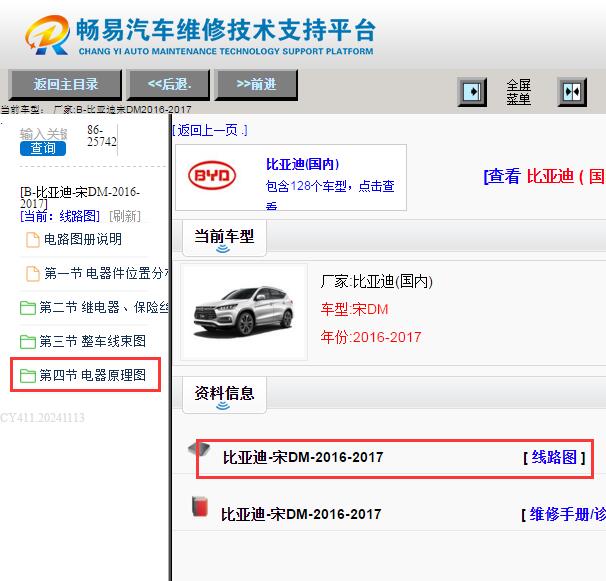Click the 返回上一页 link
This screenshot has height=581, width=606.
(x=209, y=130)
